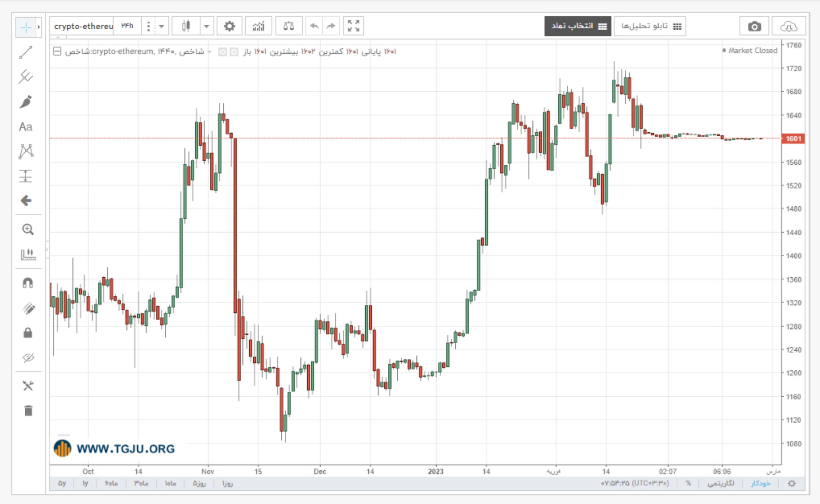
Task: Open chart settings gear in top toolbar
Action: point(229,26)
